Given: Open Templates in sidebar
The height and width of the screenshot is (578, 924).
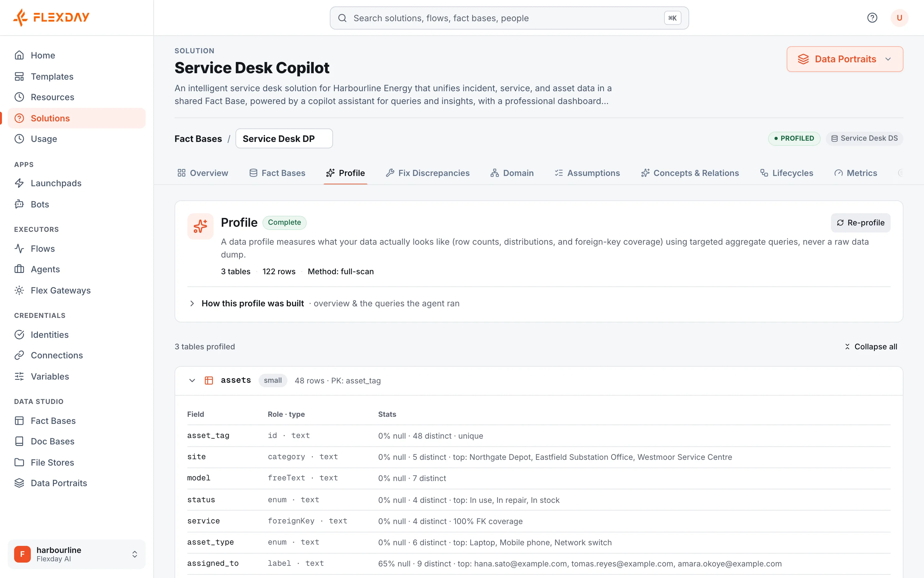Looking at the screenshot, I should tap(76, 76).
